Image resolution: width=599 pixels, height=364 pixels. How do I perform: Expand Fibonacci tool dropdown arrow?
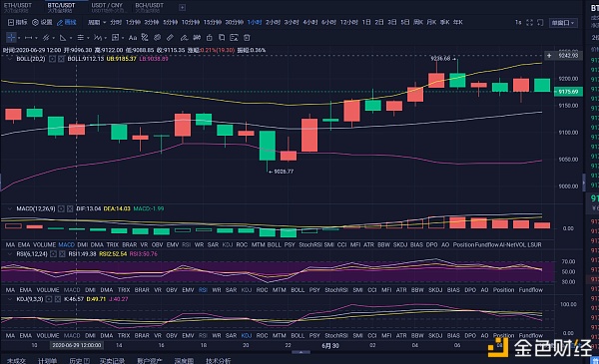coord(88,38)
